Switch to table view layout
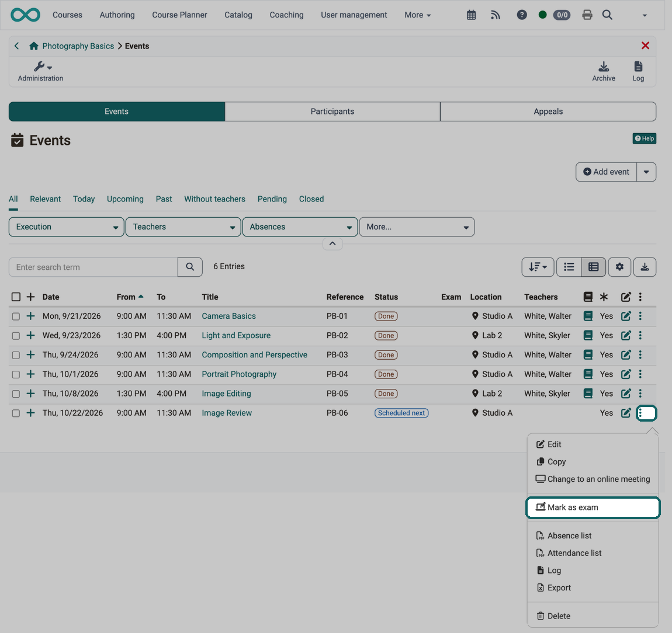The height and width of the screenshot is (633, 672). [x=594, y=267]
